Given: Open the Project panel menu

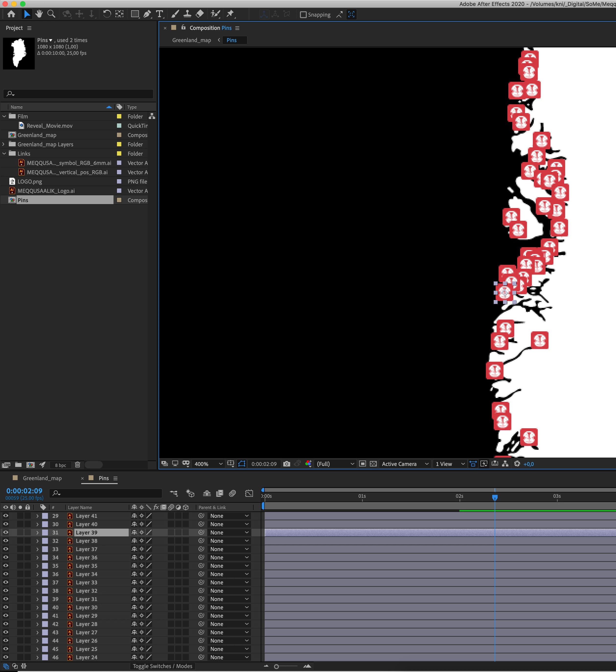Looking at the screenshot, I should tap(29, 28).
